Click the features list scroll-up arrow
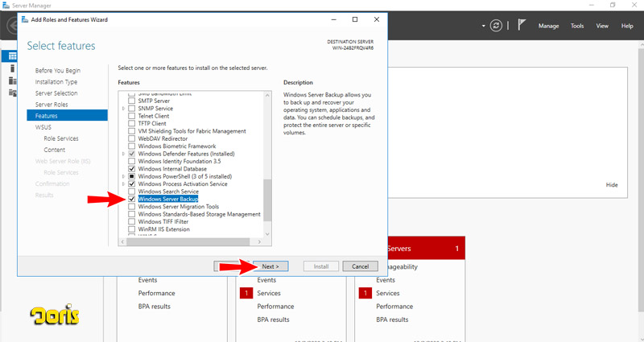The height and width of the screenshot is (342, 644). pos(267,95)
